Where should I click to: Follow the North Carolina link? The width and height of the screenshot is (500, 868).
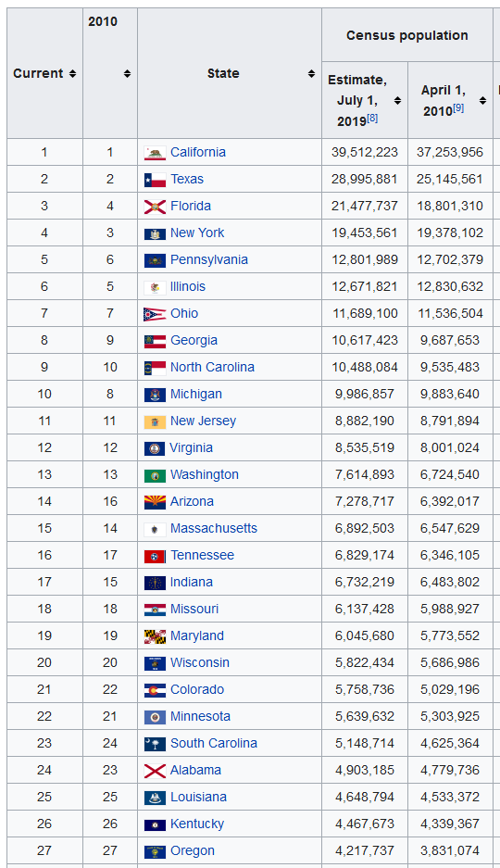click(x=212, y=367)
